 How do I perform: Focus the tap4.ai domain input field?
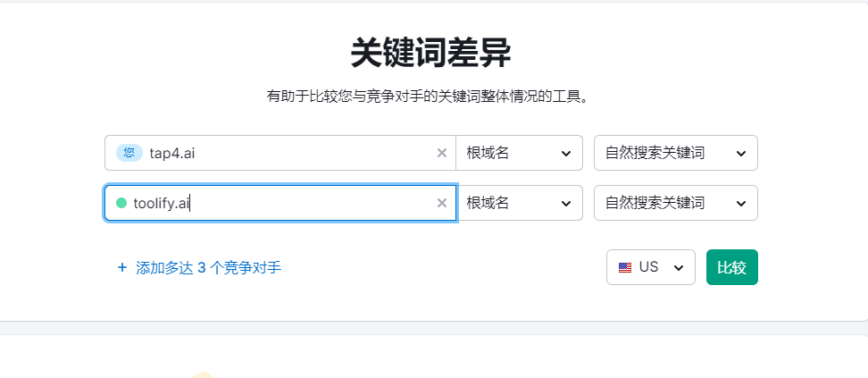pyautogui.click(x=286, y=153)
